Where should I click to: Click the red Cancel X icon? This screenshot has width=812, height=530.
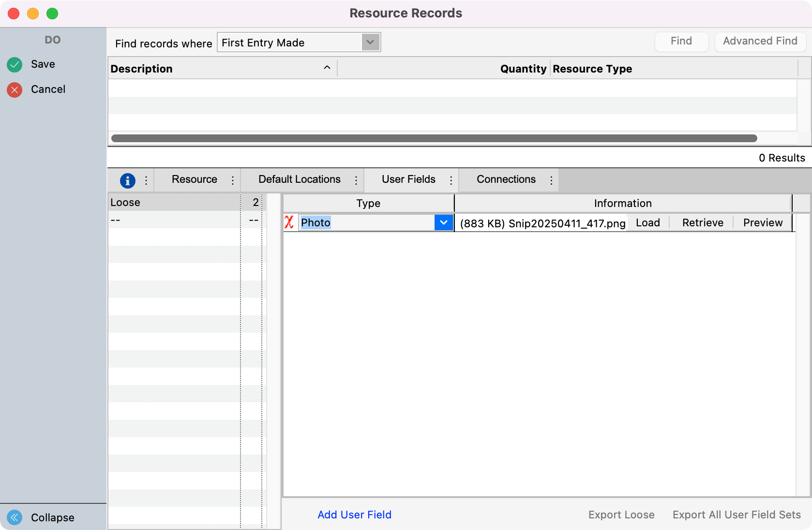15,89
